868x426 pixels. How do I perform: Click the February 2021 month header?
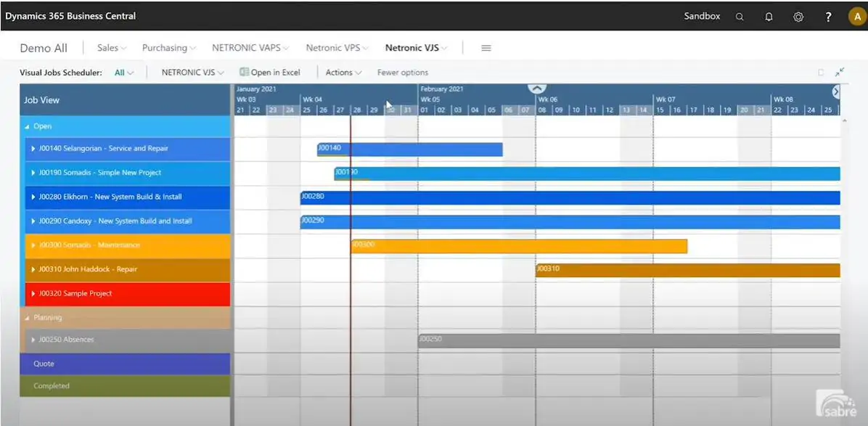(x=442, y=89)
